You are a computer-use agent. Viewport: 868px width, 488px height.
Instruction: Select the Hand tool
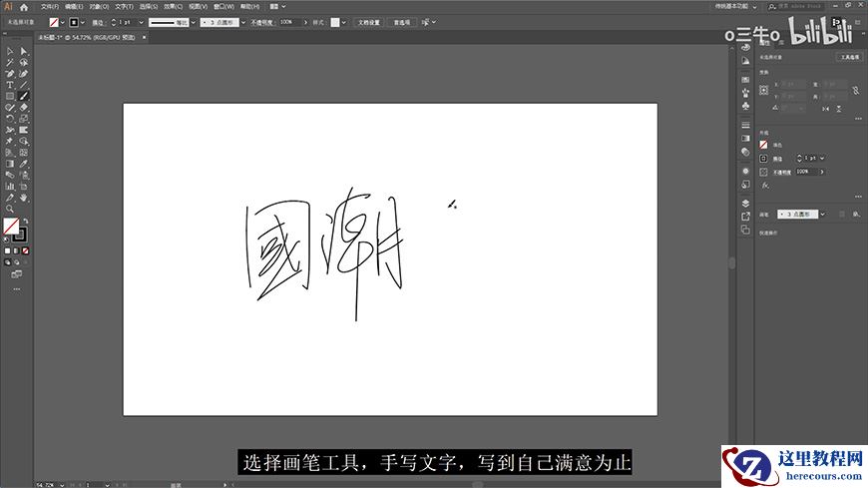click(23, 198)
